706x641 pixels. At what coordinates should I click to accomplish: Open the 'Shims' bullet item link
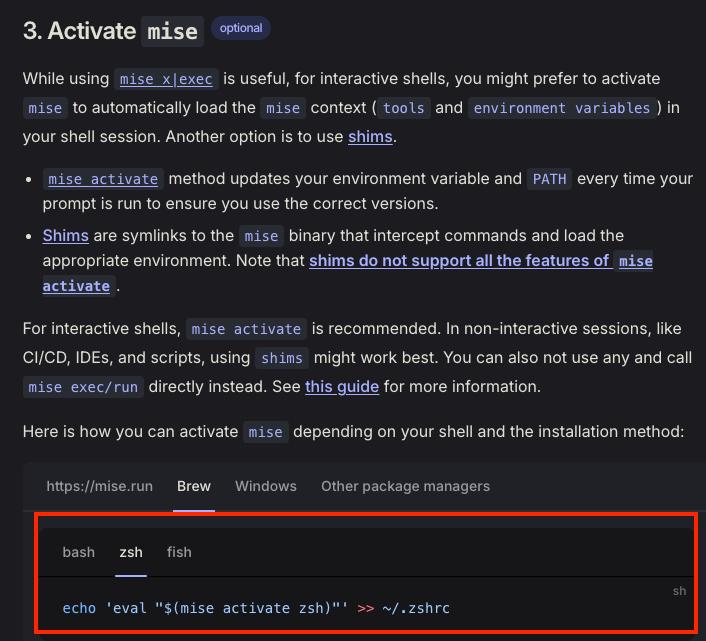click(x=66, y=235)
